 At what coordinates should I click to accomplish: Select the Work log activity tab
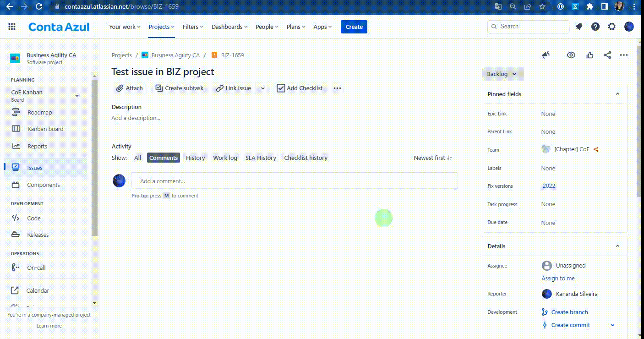coord(225,158)
